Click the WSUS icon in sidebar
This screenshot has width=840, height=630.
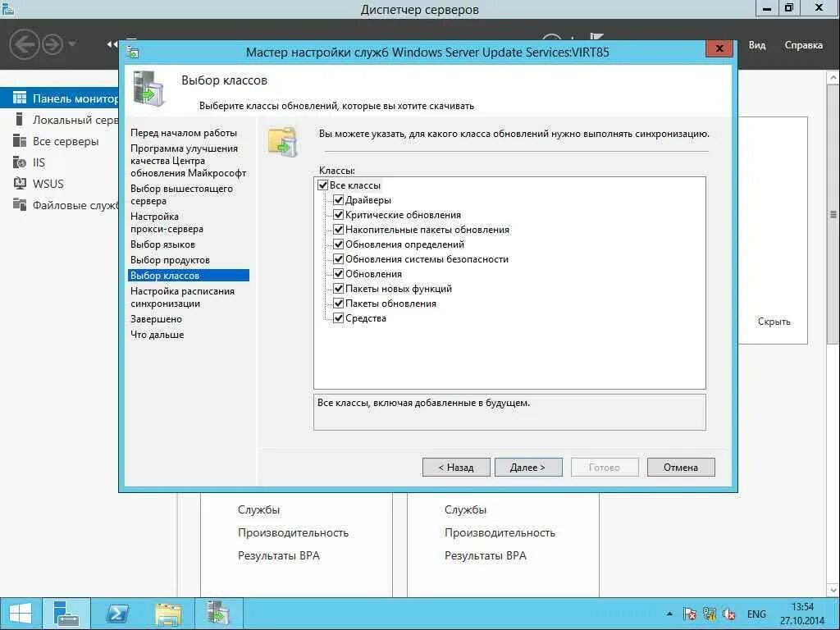coord(20,183)
